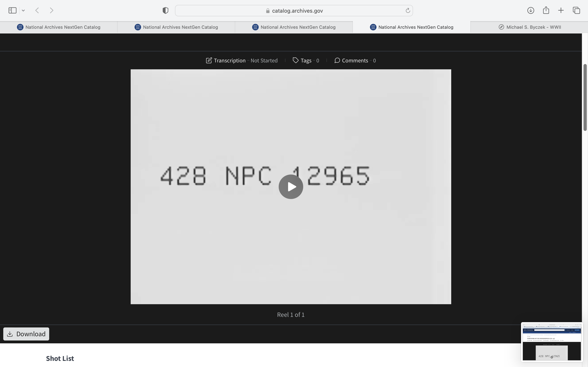This screenshot has width=588, height=367.
Task: Click the privacy shield icon
Action: coord(165,10)
